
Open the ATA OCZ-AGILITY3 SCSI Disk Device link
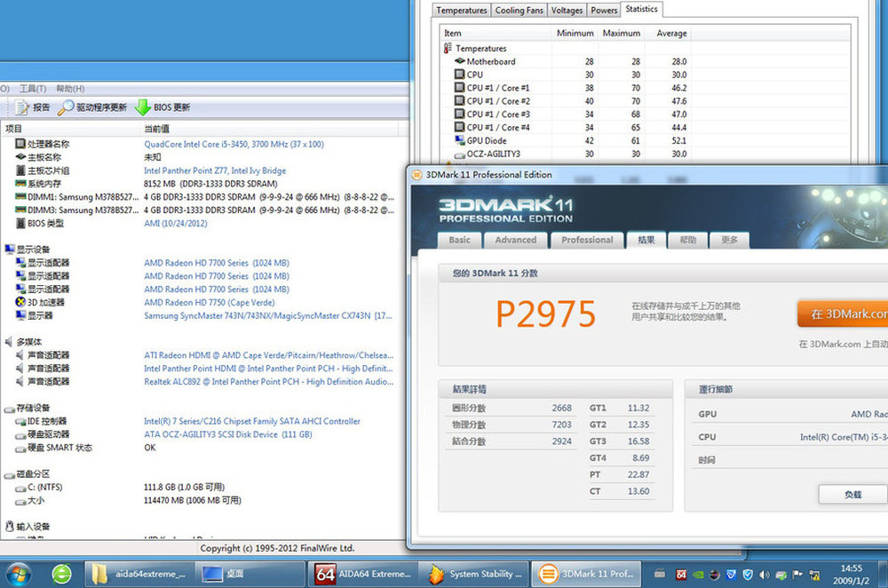[x=227, y=434]
